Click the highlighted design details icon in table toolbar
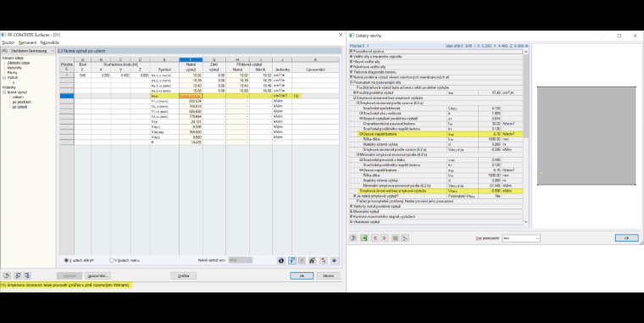Screen dimensions: 644x323 click(291, 260)
